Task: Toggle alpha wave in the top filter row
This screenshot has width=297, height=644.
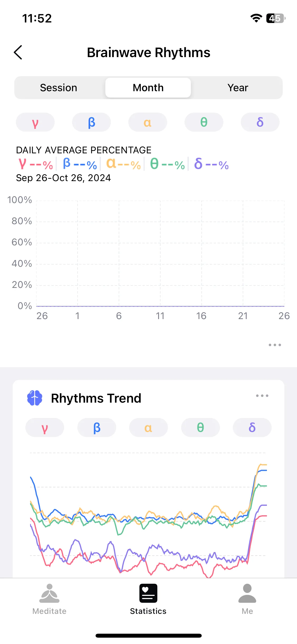Action: tap(148, 122)
